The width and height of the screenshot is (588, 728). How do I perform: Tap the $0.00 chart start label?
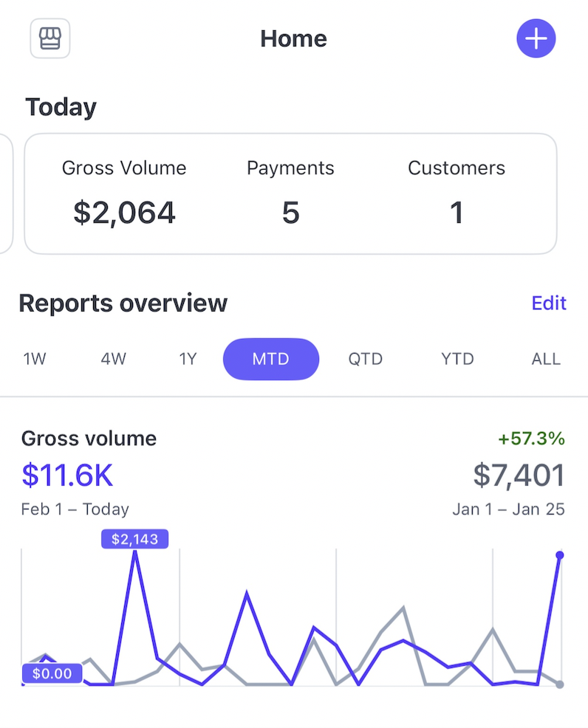point(52,673)
